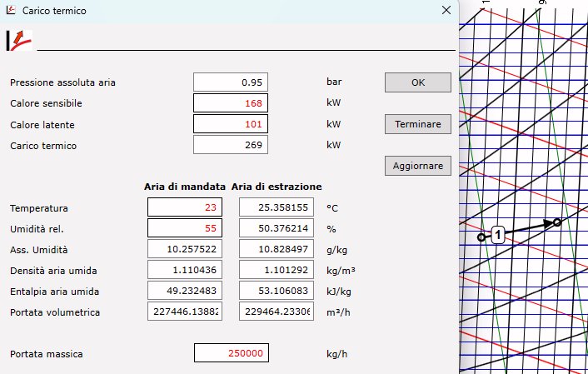Image resolution: width=588 pixels, height=374 pixels.
Task: Click the Terminare button
Action: 417,124
